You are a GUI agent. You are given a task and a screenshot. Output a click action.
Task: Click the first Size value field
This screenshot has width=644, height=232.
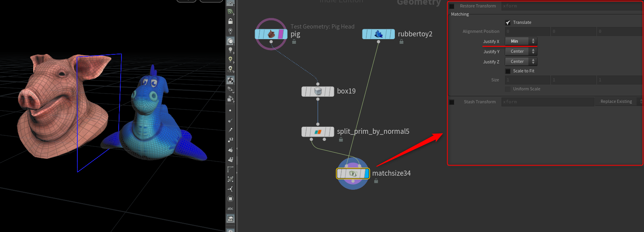527,80
